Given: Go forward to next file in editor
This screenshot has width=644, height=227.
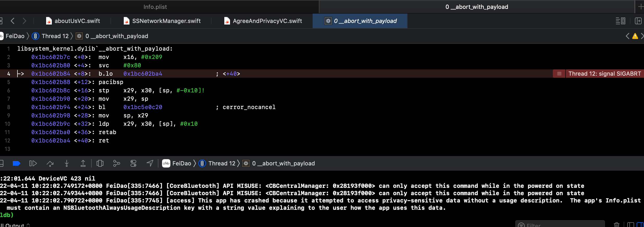Looking at the screenshot, I should pyautogui.click(x=24, y=21).
